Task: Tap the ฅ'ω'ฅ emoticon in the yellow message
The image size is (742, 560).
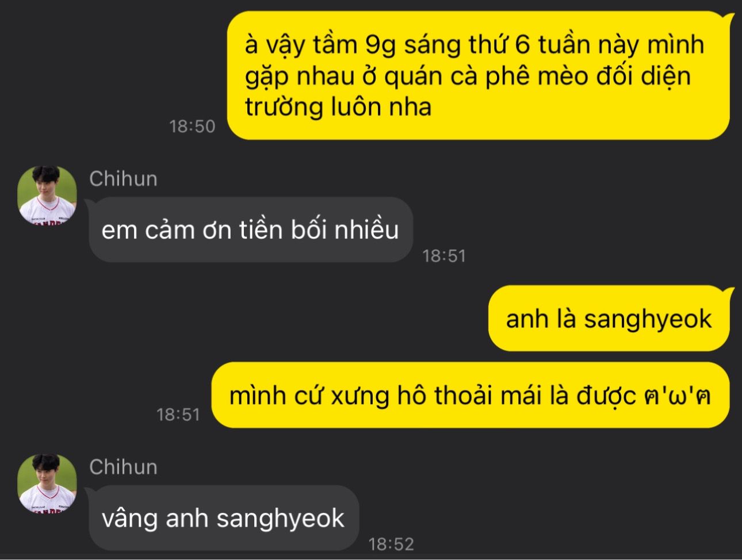Action: (x=677, y=396)
